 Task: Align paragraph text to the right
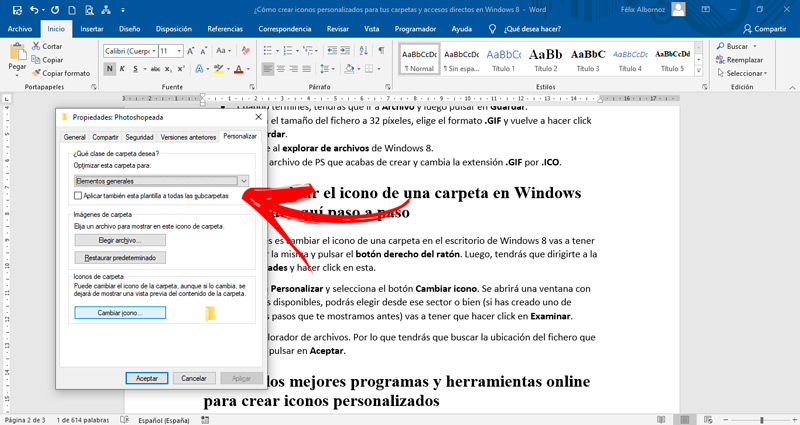click(293, 68)
